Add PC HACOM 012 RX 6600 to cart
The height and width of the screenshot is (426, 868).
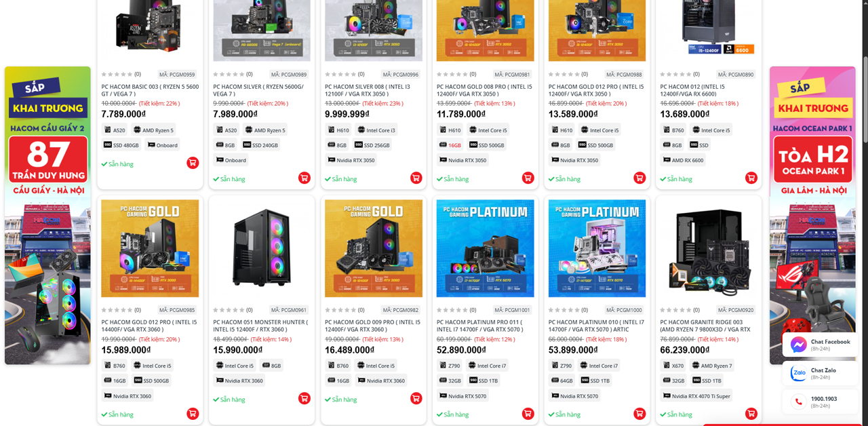(751, 178)
